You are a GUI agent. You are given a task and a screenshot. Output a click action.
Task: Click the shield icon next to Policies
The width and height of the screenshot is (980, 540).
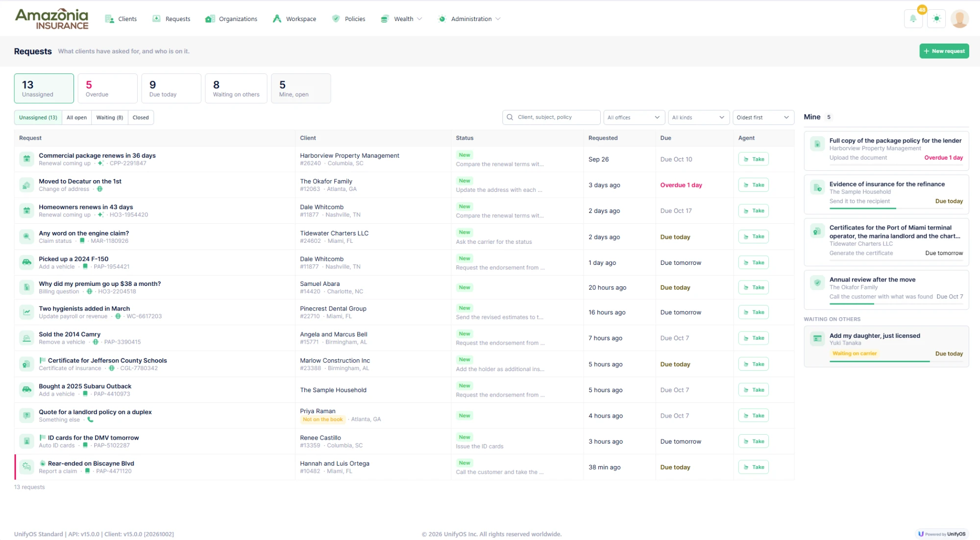click(x=336, y=19)
